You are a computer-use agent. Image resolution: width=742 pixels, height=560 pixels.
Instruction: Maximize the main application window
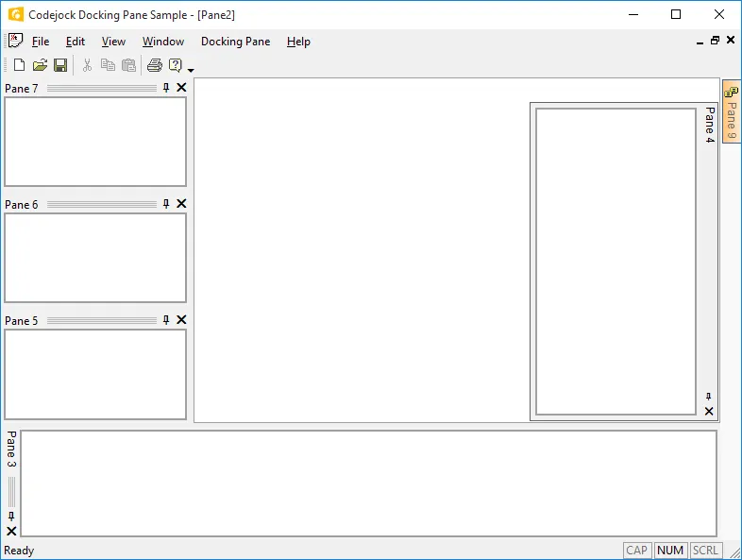676,15
